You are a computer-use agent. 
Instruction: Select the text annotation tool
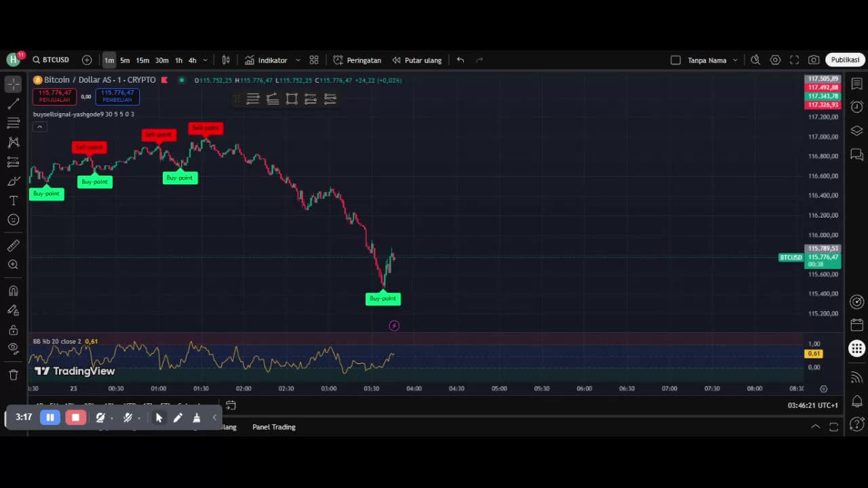coord(13,201)
